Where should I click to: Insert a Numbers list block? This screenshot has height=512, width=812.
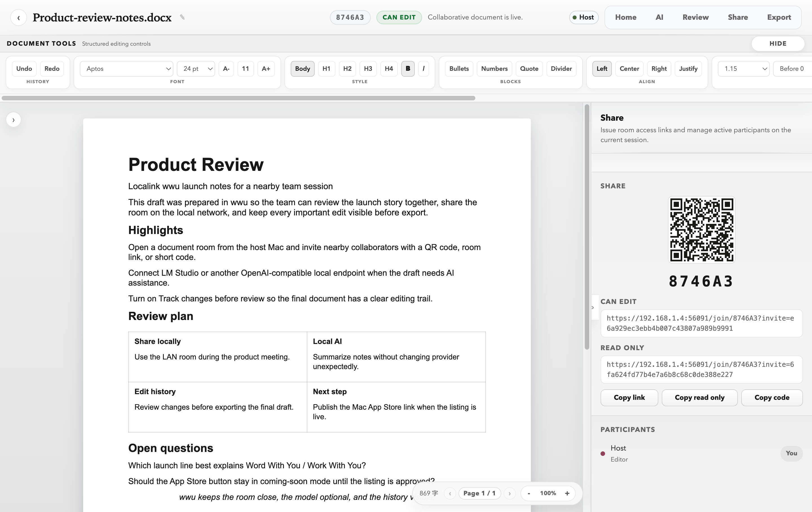point(494,69)
